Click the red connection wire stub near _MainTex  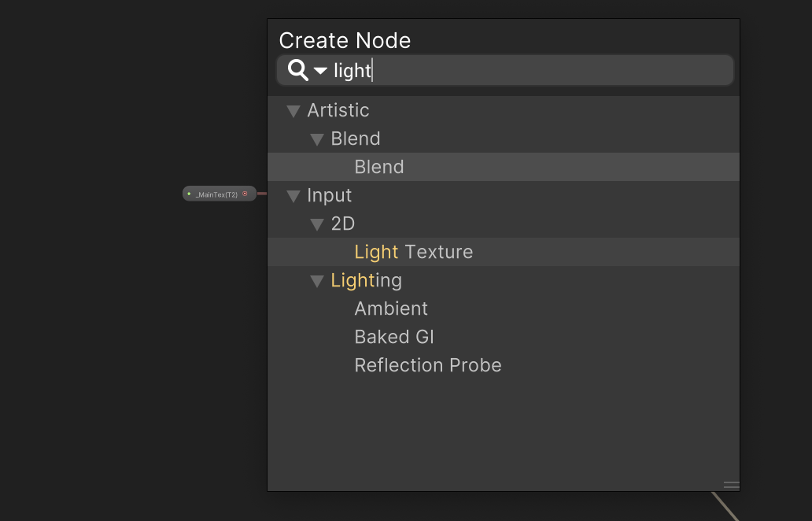coord(260,193)
